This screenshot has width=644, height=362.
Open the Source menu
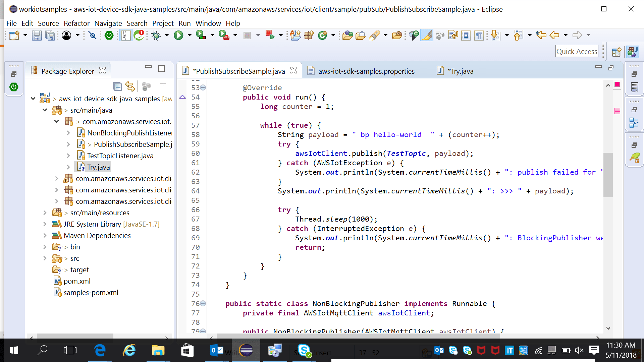48,23
